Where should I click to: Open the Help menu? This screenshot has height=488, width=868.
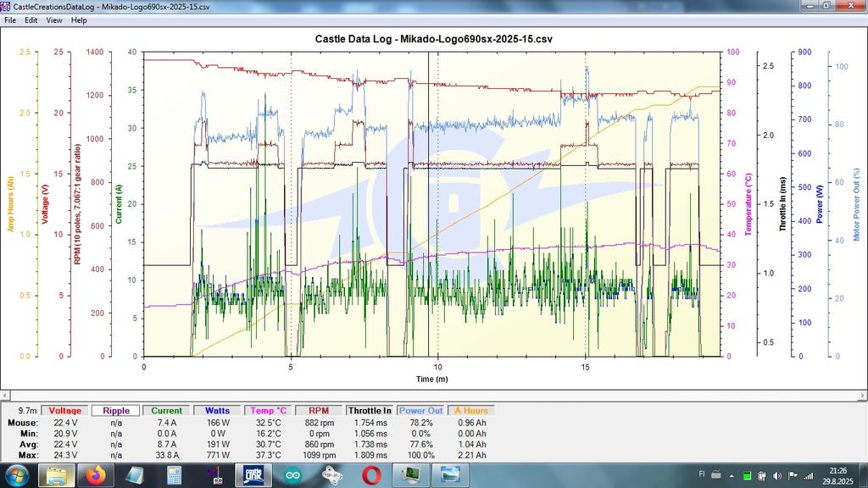point(79,19)
